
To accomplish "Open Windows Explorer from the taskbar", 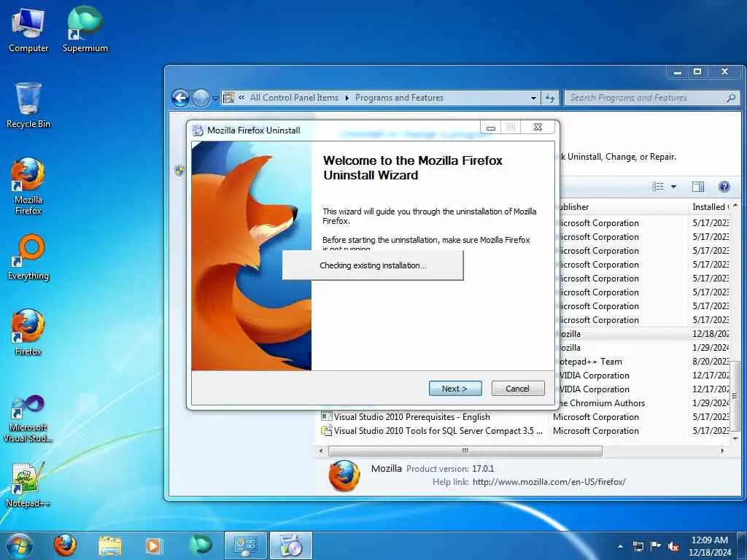I will (x=110, y=545).
